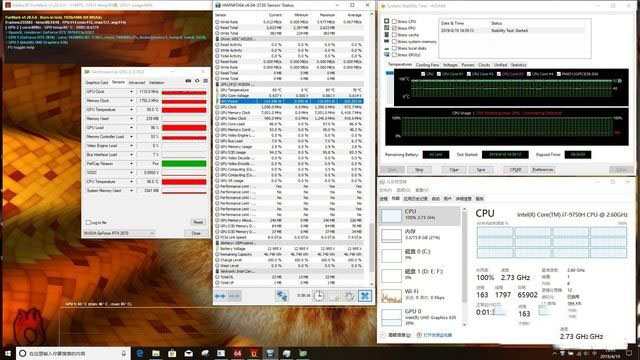Toggle Stress FPU checkbox in AIDA64
640x360 pixels.
pyautogui.click(x=394, y=28)
